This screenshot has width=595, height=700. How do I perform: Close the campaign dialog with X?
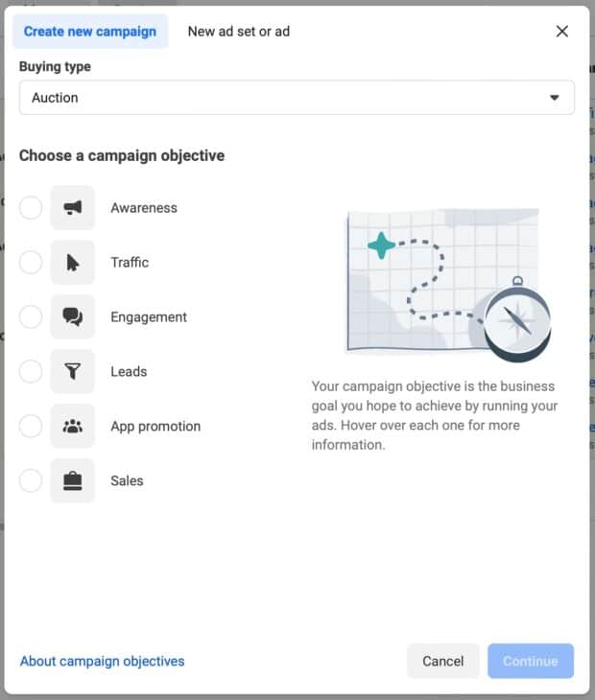pos(562,32)
